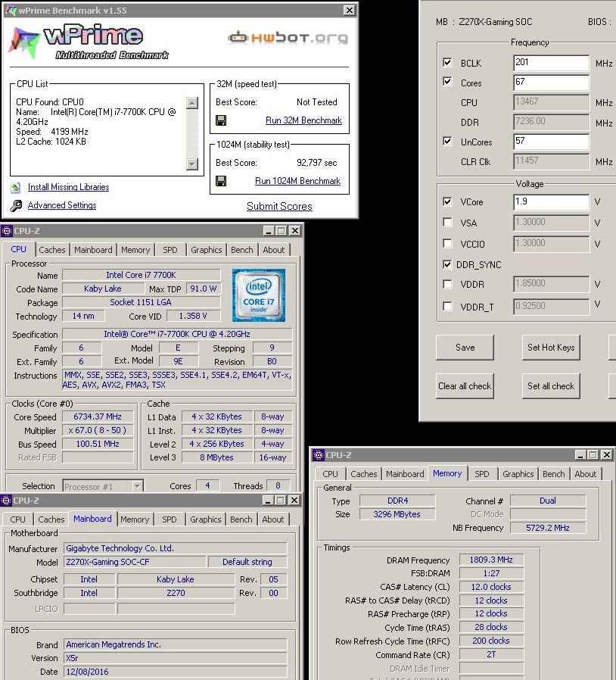Switch to CPU tab in Mainboard window

point(17,519)
